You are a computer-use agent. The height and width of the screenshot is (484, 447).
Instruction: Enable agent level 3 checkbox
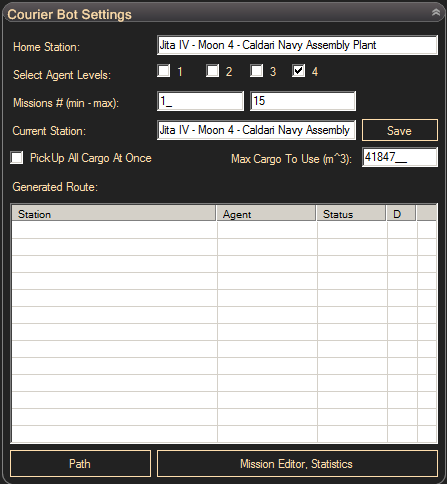point(256,71)
